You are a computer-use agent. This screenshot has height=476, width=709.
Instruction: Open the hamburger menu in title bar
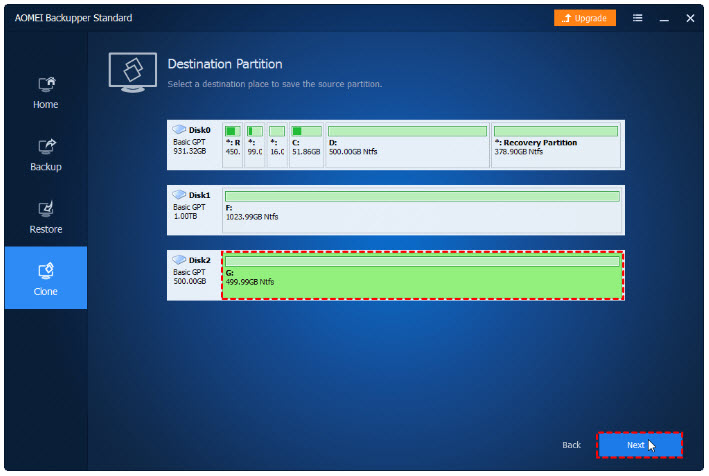coord(638,18)
